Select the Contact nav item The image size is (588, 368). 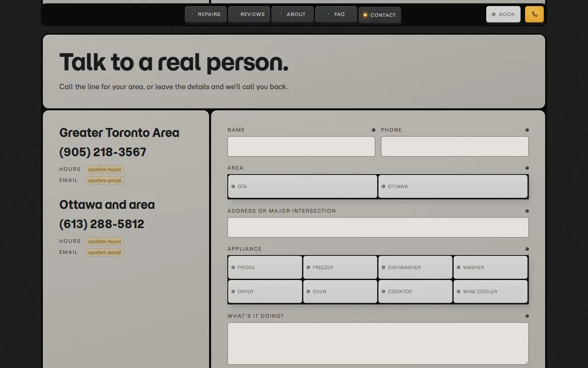[x=380, y=15]
